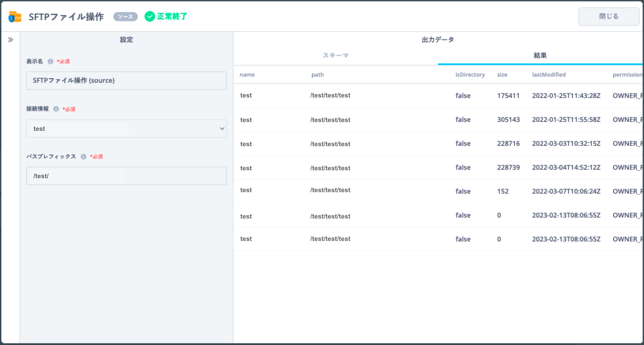Click the green success checkmark icon
The image size is (644, 345).
150,16
